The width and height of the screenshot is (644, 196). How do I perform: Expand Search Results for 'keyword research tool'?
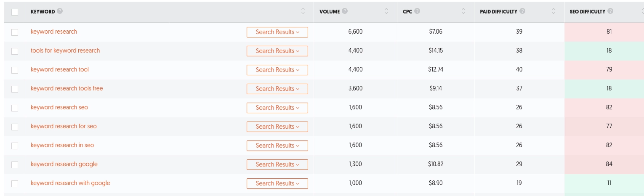277,70
